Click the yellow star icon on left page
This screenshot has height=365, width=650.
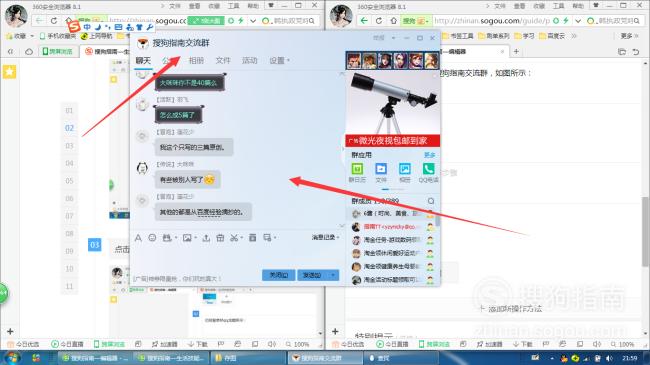click(x=10, y=72)
